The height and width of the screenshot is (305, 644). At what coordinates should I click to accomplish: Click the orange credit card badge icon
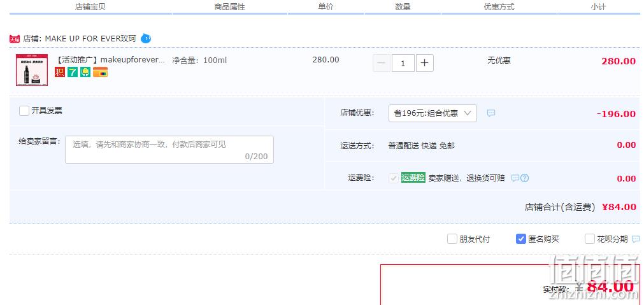(100, 73)
